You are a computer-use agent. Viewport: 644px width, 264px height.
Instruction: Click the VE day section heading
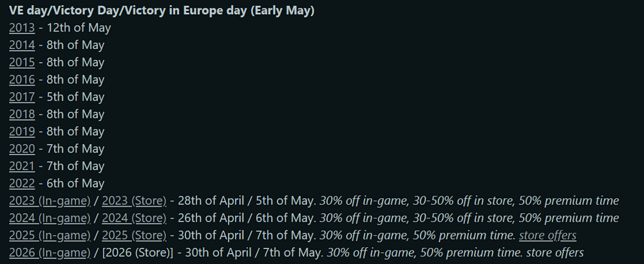pos(162,11)
